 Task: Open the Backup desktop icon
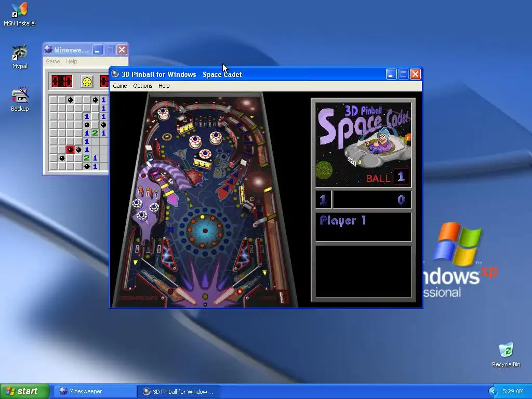[x=20, y=99]
